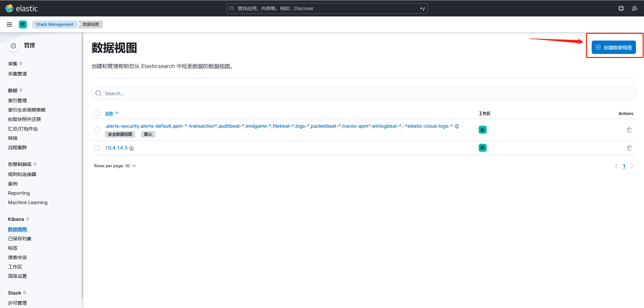Open 采集管道 in sidebar

tap(17, 74)
